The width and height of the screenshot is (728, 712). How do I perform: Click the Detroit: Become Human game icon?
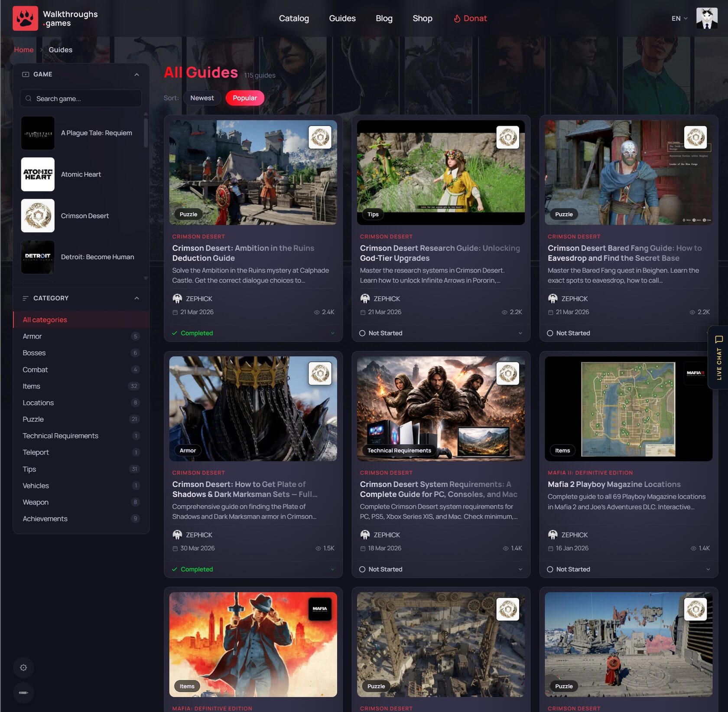tap(38, 257)
